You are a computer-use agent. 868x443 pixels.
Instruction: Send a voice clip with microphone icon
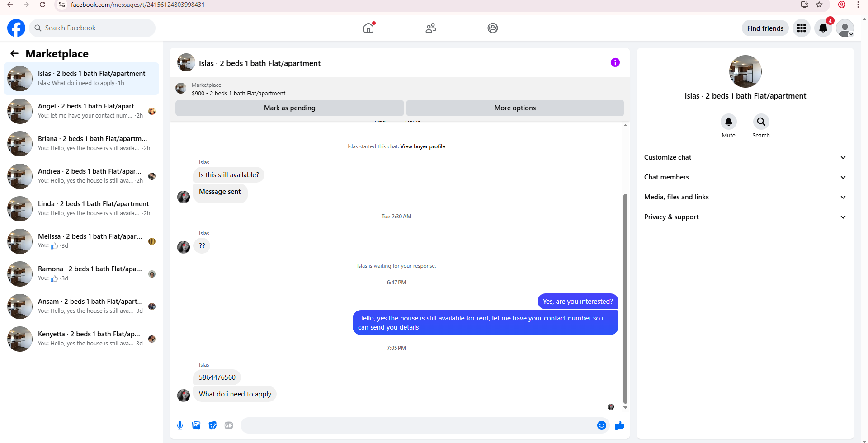[x=180, y=425]
